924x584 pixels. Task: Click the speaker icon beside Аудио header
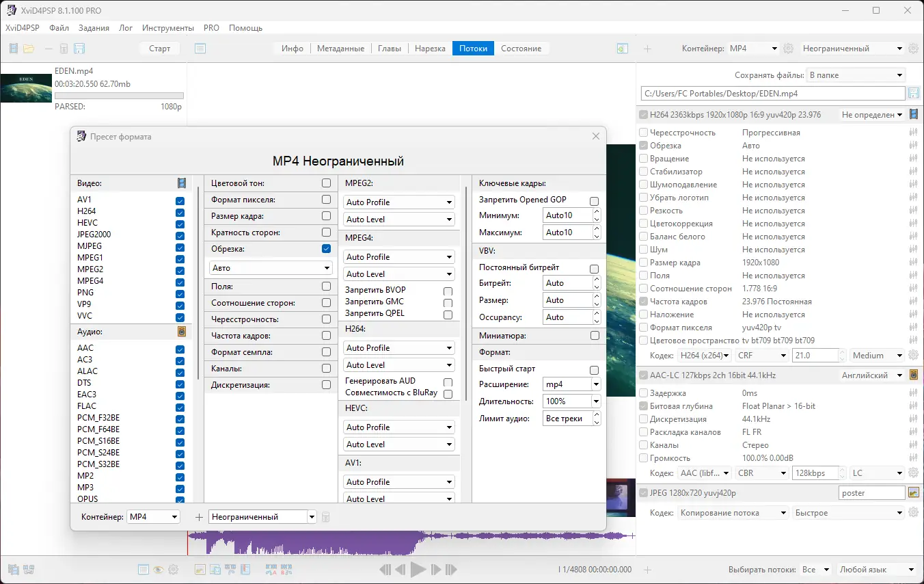tap(181, 332)
